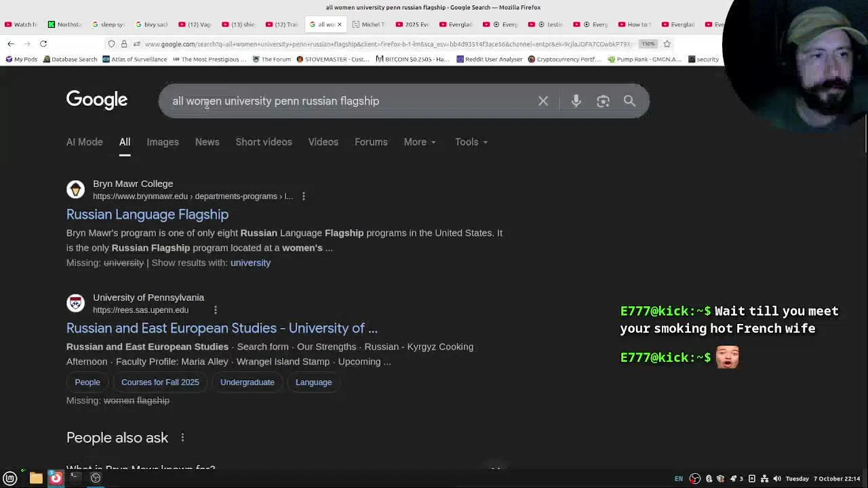This screenshot has width=868, height=488.
Task: Open Russian Language Flagship result link
Action: pos(147,214)
